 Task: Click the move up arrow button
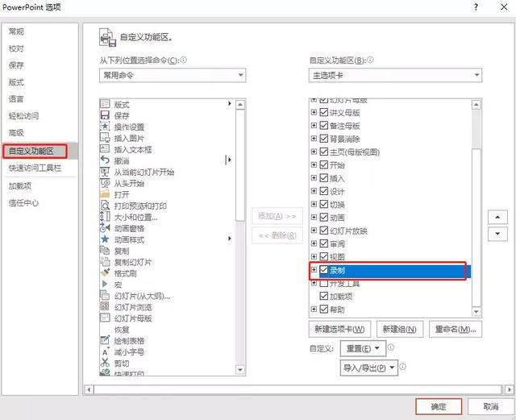pyautogui.click(x=497, y=217)
